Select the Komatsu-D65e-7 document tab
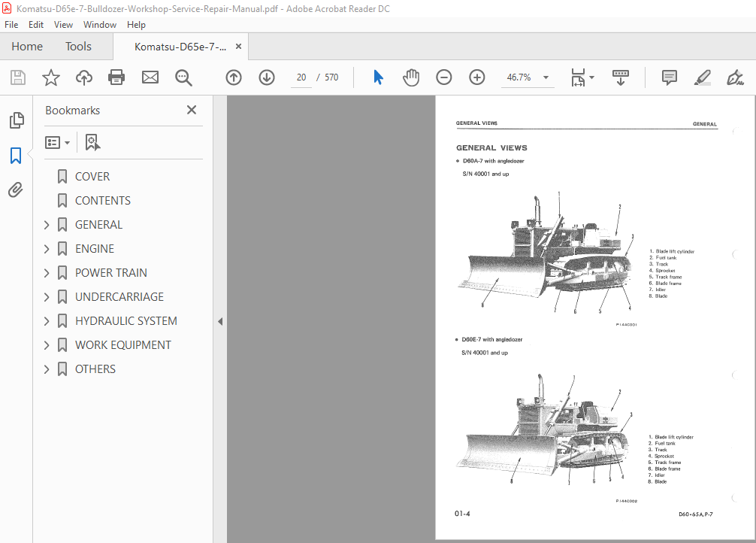Viewport: 756px width, 543px height. (180, 47)
